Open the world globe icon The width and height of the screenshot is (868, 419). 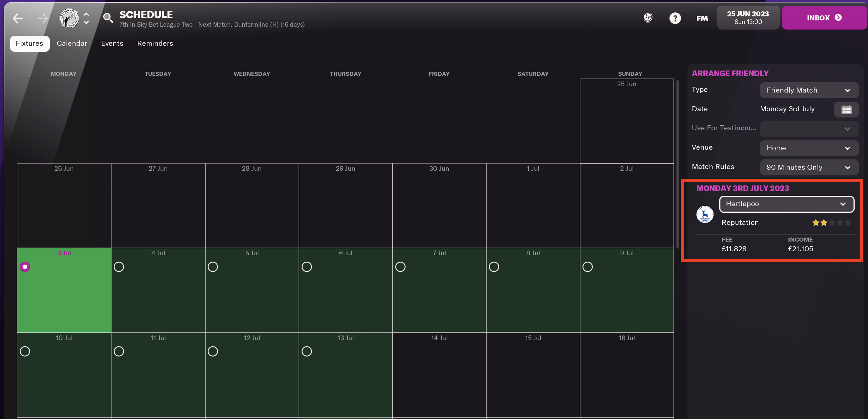648,18
